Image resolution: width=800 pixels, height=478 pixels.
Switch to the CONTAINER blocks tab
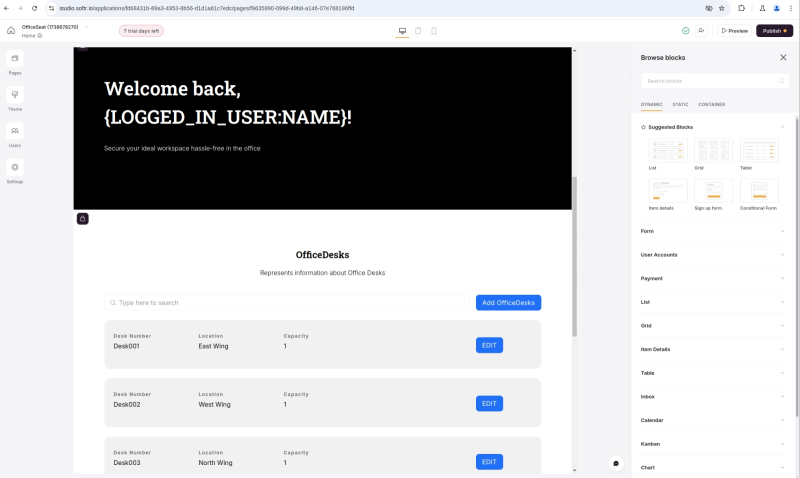click(x=711, y=104)
